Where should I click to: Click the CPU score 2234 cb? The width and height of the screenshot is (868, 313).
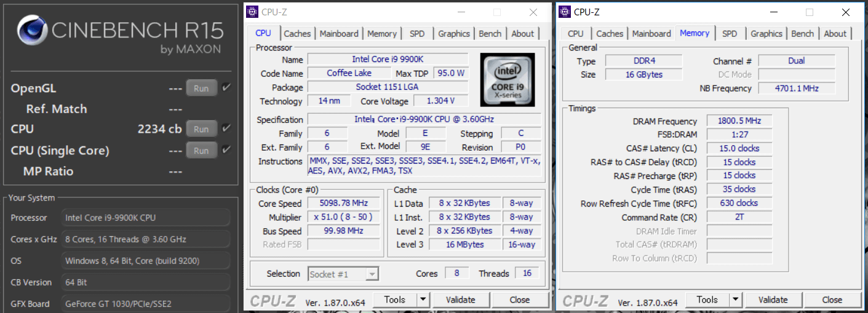(x=159, y=129)
